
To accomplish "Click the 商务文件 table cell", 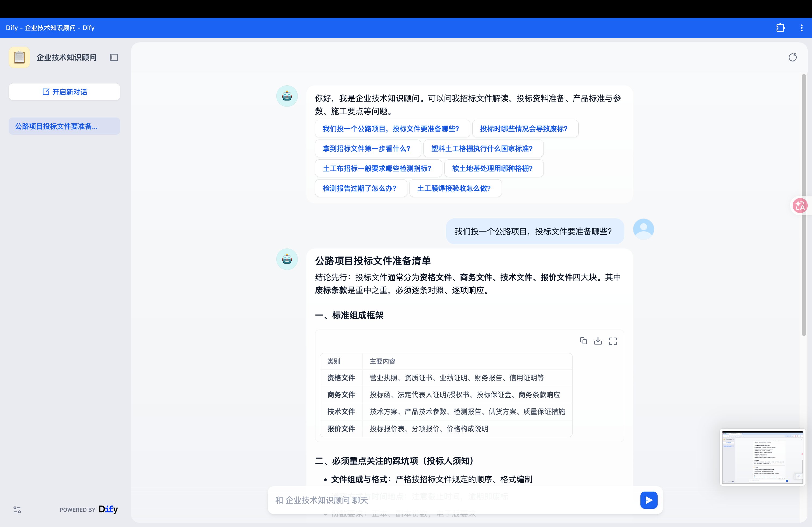I will (341, 394).
